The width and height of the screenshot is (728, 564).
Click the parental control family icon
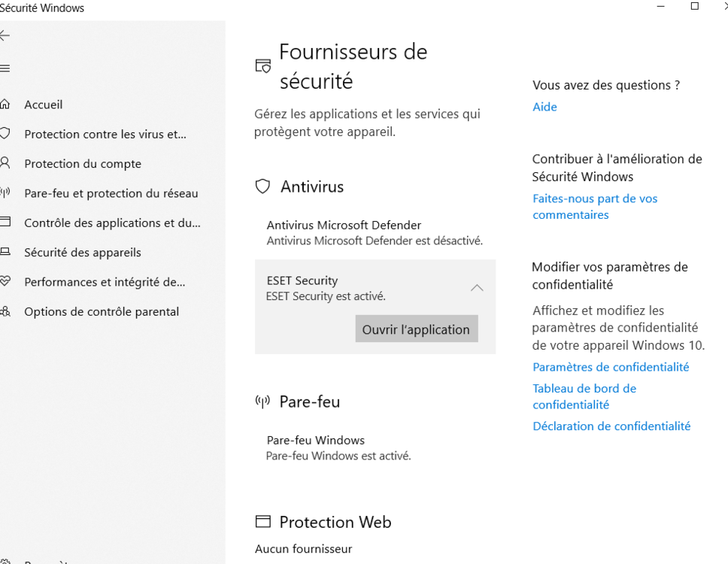[x=5, y=311]
